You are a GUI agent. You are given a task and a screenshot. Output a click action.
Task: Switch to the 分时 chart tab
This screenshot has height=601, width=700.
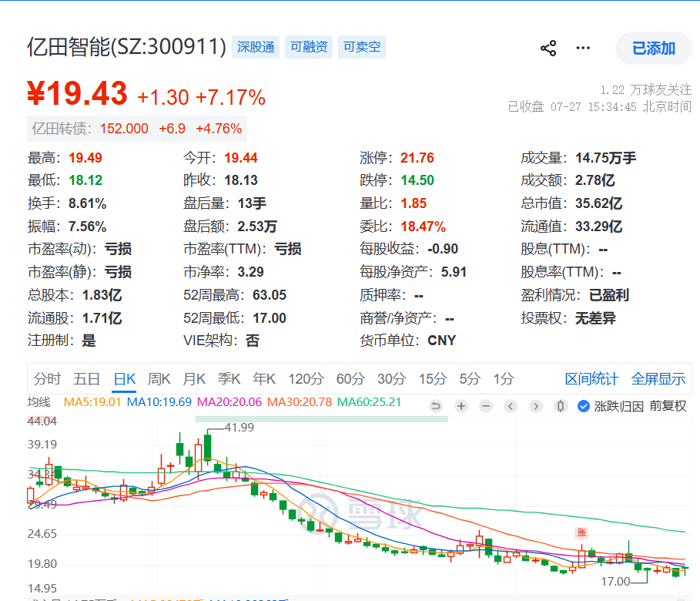(x=47, y=379)
